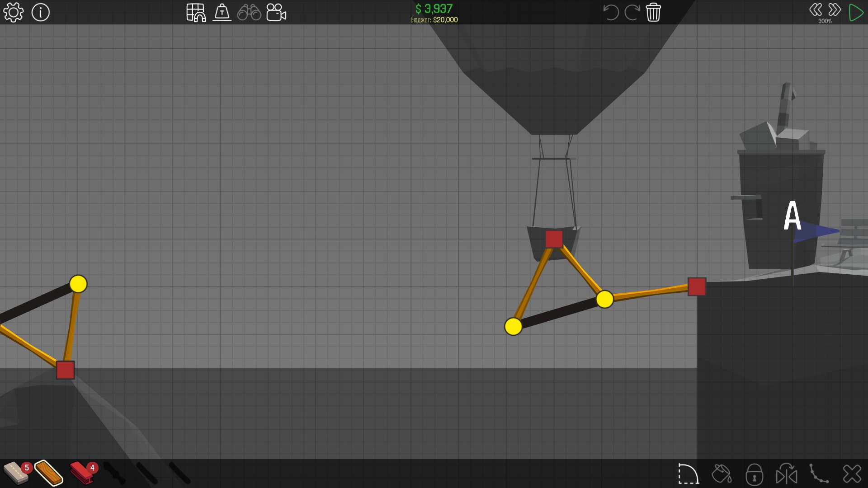Toggle the stress weight view icon
The width and height of the screenshot is (868, 488).
(x=222, y=13)
